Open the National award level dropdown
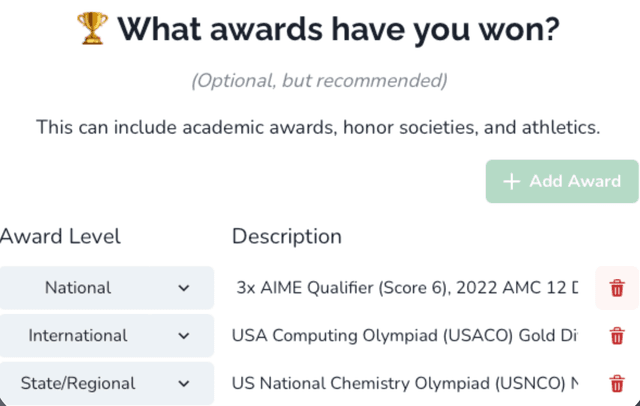The height and width of the screenshot is (406, 640). (107, 288)
